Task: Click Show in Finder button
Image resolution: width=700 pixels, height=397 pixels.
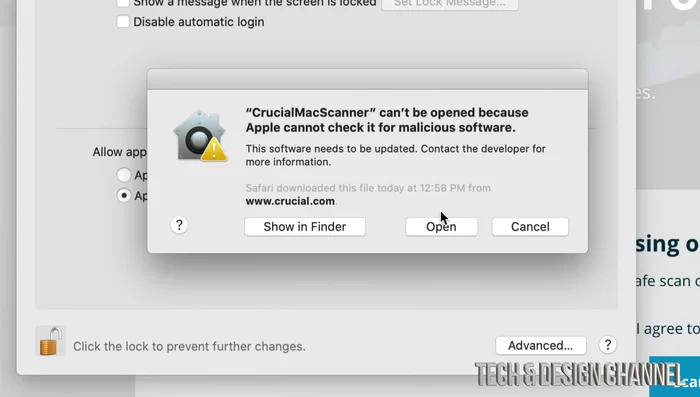Action: (305, 227)
